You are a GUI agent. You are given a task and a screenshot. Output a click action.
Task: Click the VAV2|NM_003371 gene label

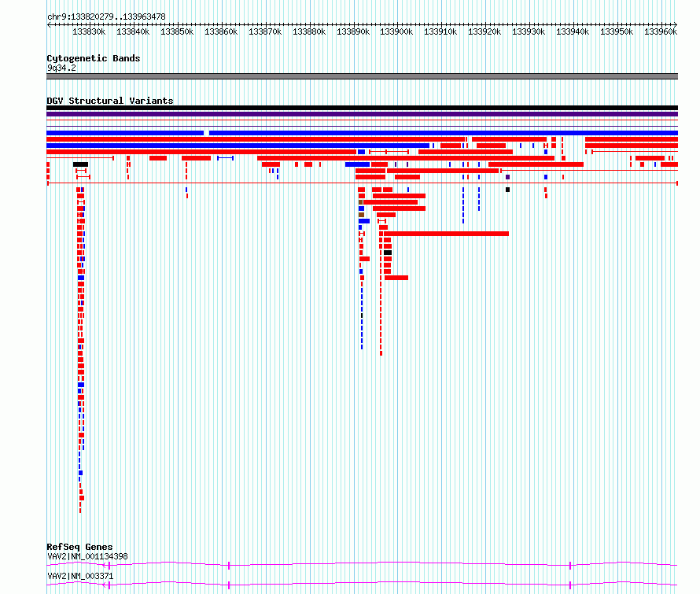80,576
